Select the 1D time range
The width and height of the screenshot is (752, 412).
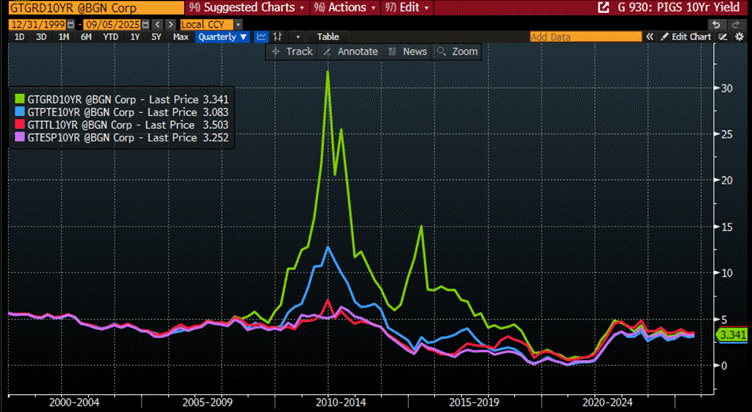point(19,37)
